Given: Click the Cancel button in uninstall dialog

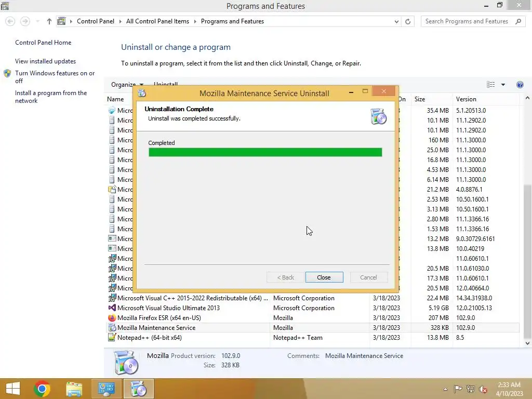Looking at the screenshot, I should click(x=368, y=277).
